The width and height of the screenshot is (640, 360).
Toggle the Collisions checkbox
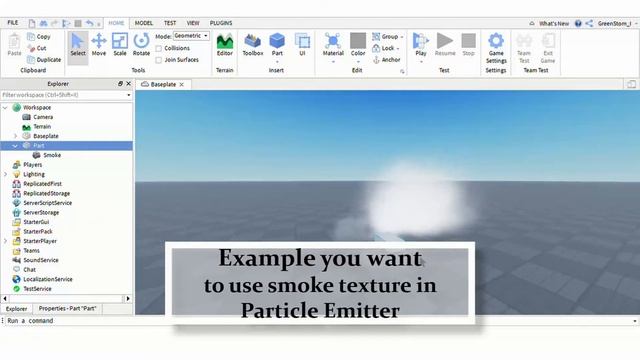point(158,49)
